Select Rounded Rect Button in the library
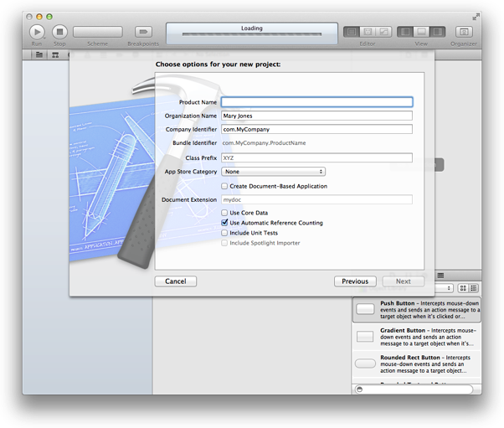The image size is (504, 428). pyautogui.click(x=417, y=364)
